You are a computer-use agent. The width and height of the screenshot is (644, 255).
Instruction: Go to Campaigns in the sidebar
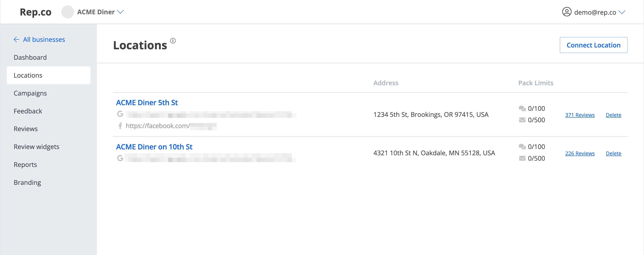point(30,93)
